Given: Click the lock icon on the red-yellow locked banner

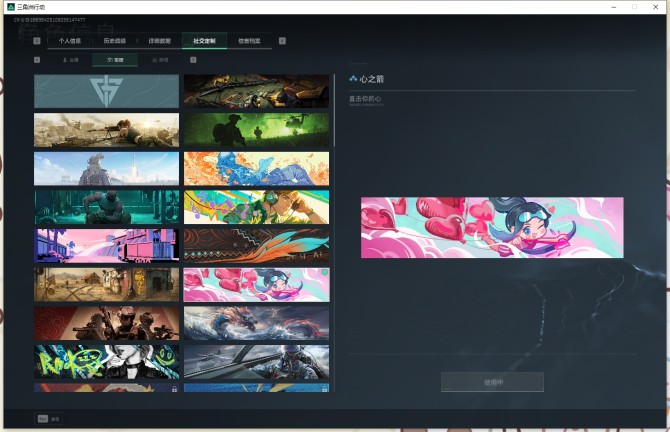Looking at the screenshot, I should pos(174,389).
